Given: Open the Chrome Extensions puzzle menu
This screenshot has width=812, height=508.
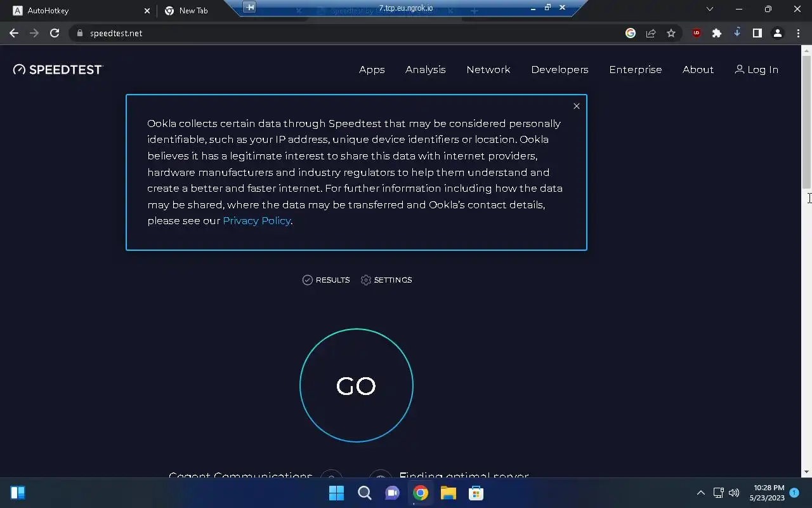Looking at the screenshot, I should (x=717, y=33).
